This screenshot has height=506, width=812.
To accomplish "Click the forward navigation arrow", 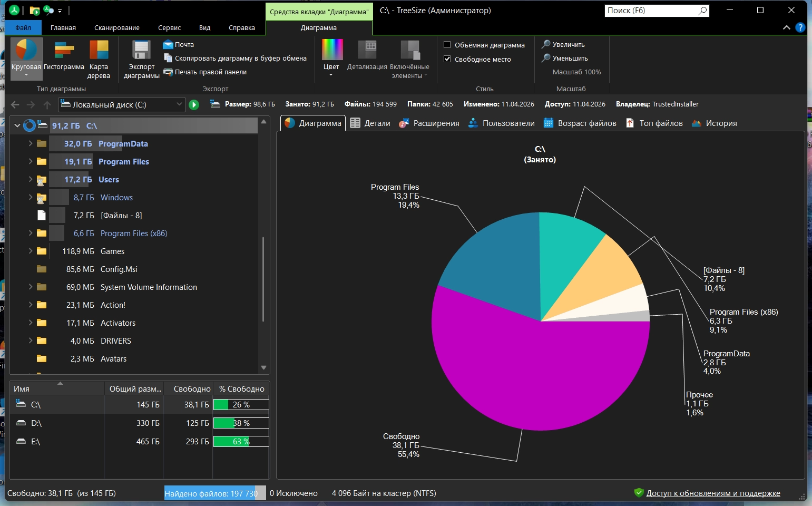I will pos(31,105).
